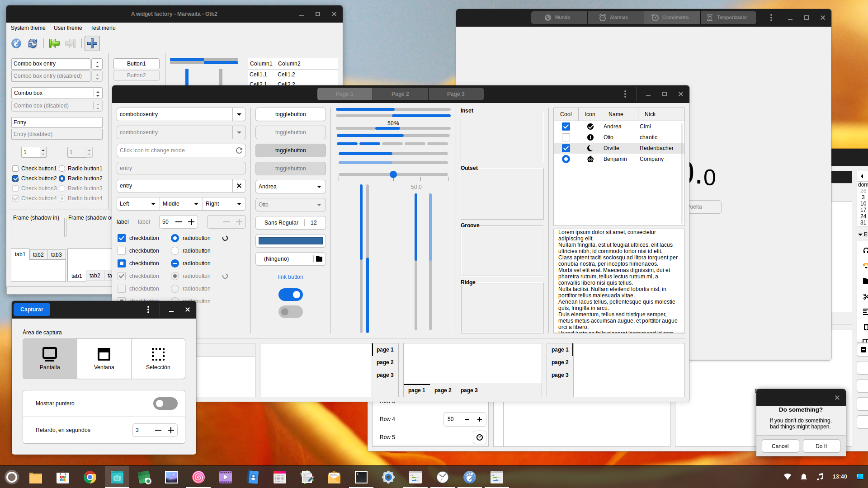Click the moon icon beside Orville

pyautogui.click(x=590, y=148)
